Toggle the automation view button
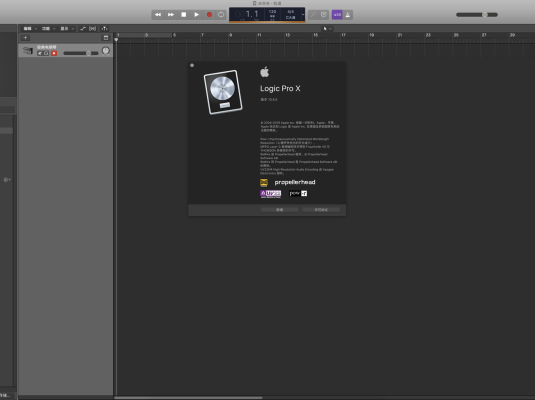Viewport: 535px width, 400px height. [83, 29]
